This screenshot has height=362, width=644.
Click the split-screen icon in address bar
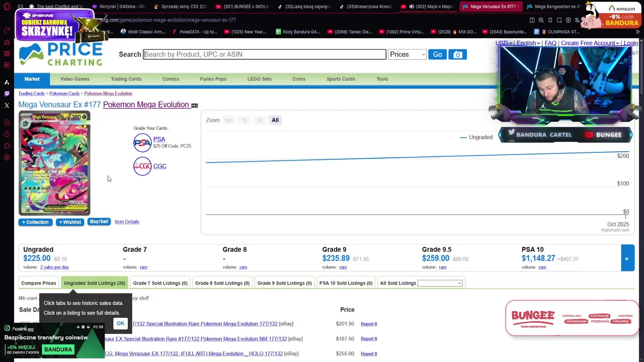pyautogui.click(x=532, y=20)
